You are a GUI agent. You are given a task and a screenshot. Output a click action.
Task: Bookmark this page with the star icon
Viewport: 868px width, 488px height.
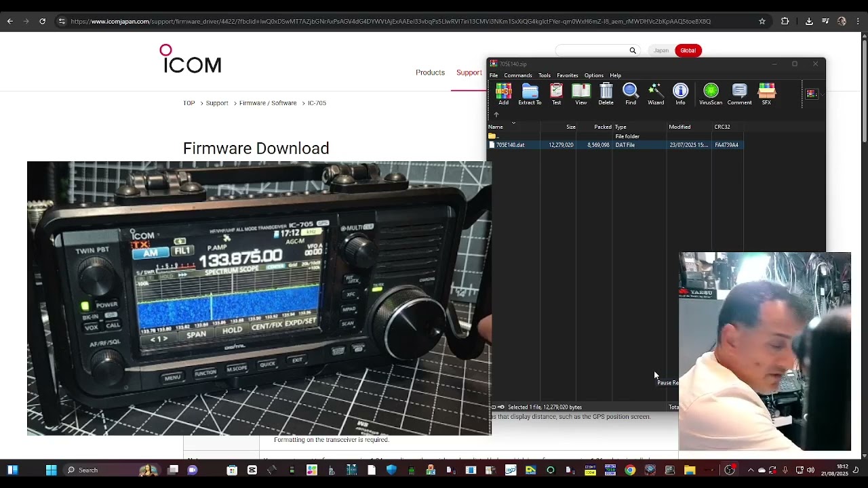point(762,22)
